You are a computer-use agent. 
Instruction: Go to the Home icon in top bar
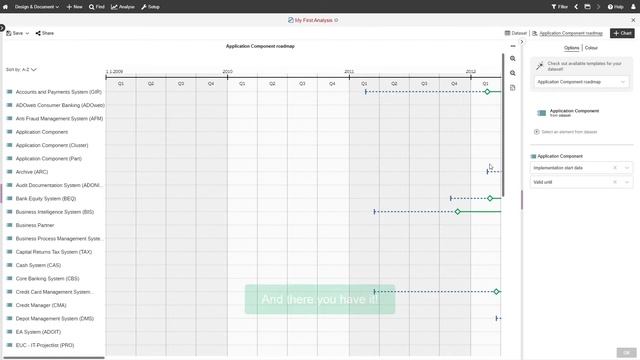5,7
